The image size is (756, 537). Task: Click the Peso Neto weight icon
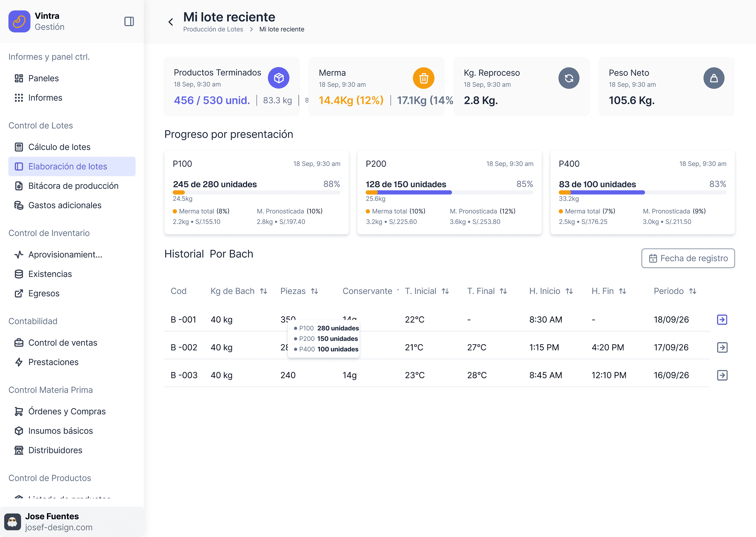714,78
